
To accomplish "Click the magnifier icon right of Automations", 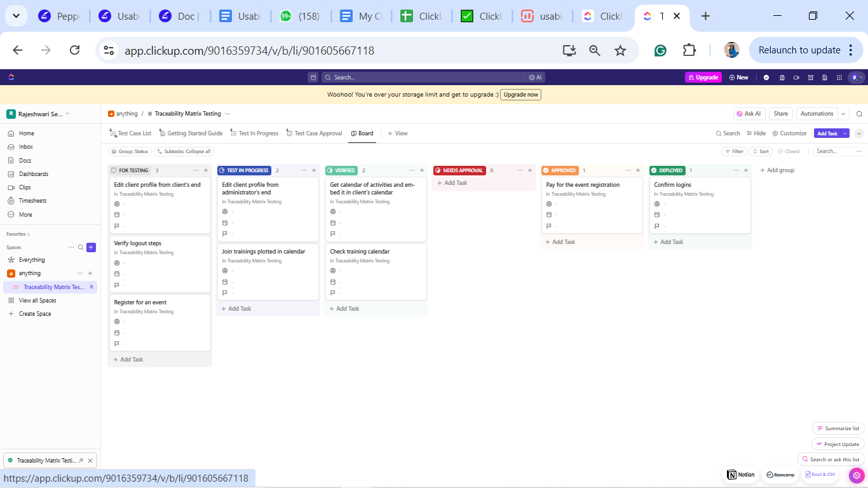I will (859, 114).
